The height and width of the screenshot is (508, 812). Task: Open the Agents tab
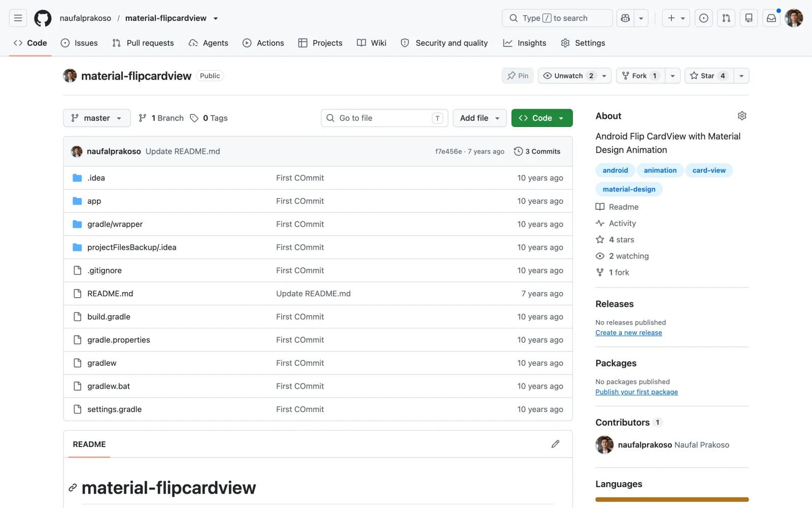tap(208, 43)
